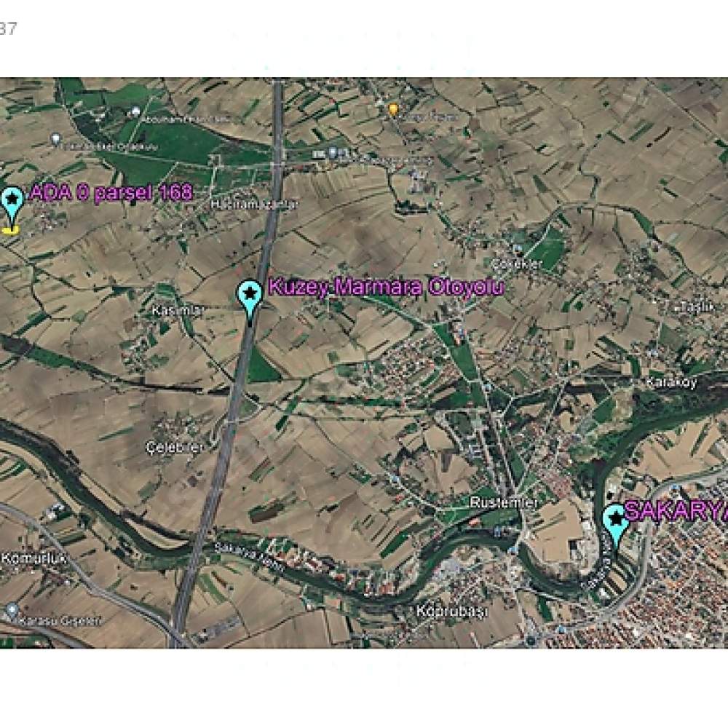The height and width of the screenshot is (728, 728).
Task: Click the orange place marker icon
Action: click(x=394, y=110)
